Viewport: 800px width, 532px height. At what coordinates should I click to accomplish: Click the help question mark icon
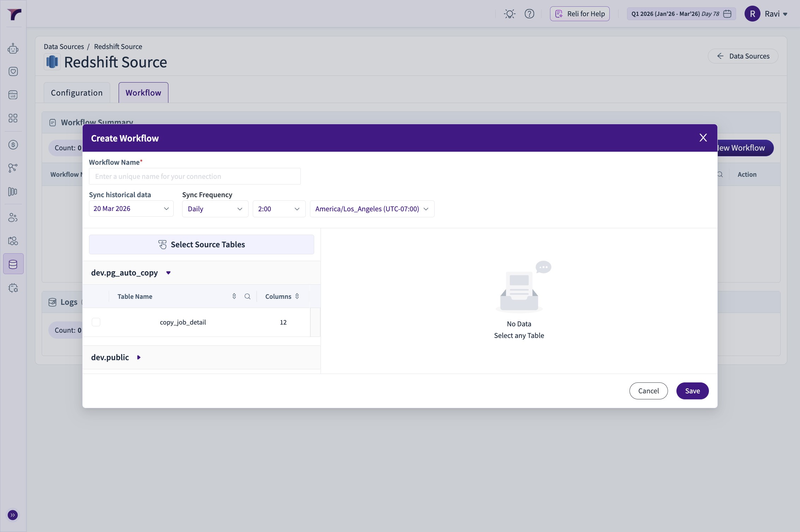click(529, 14)
